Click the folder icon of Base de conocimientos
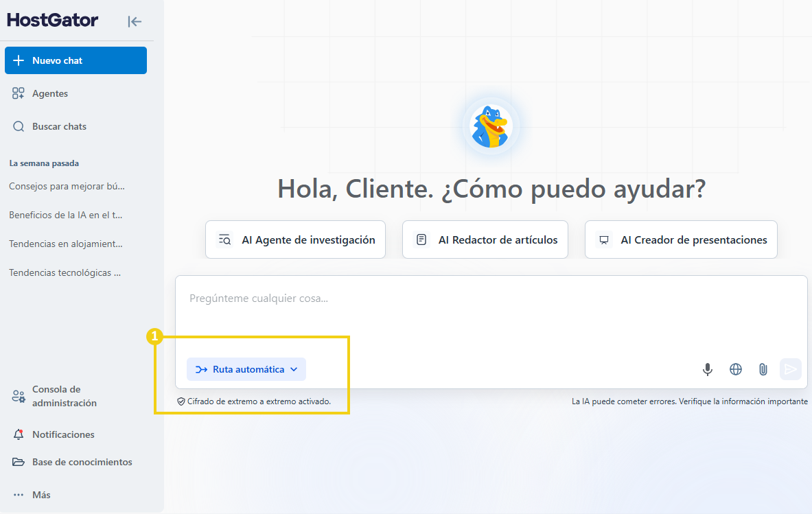The height and width of the screenshot is (514, 812). tap(18, 462)
